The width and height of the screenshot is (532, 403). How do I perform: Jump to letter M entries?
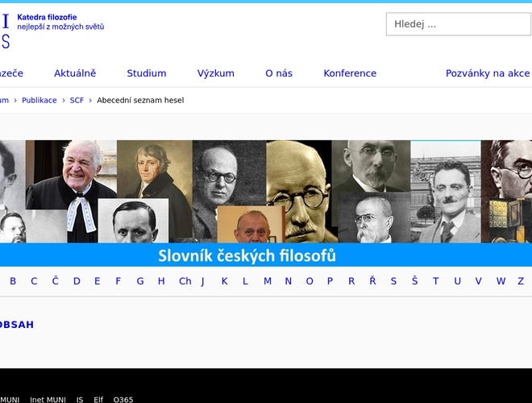click(x=267, y=281)
